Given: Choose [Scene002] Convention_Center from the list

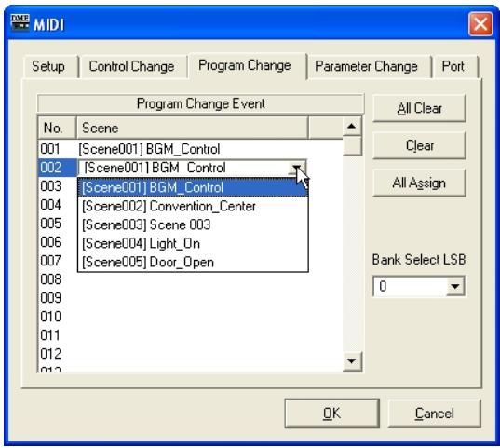Looking at the screenshot, I should click(193, 206).
